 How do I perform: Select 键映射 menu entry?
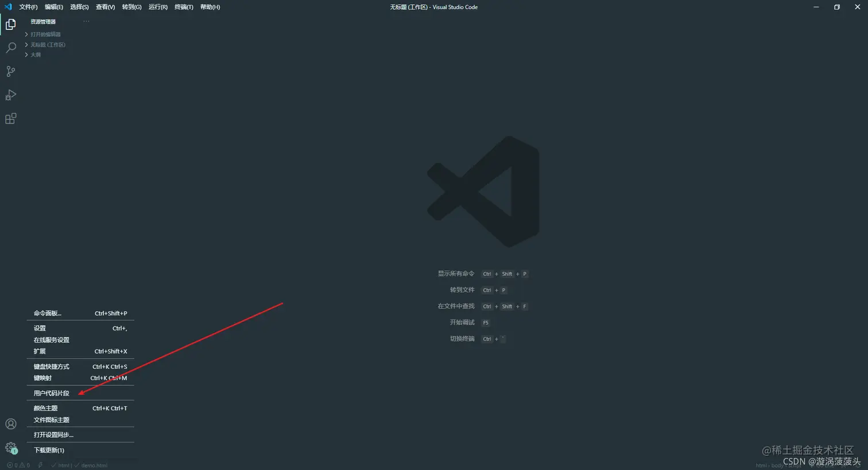tap(80, 378)
